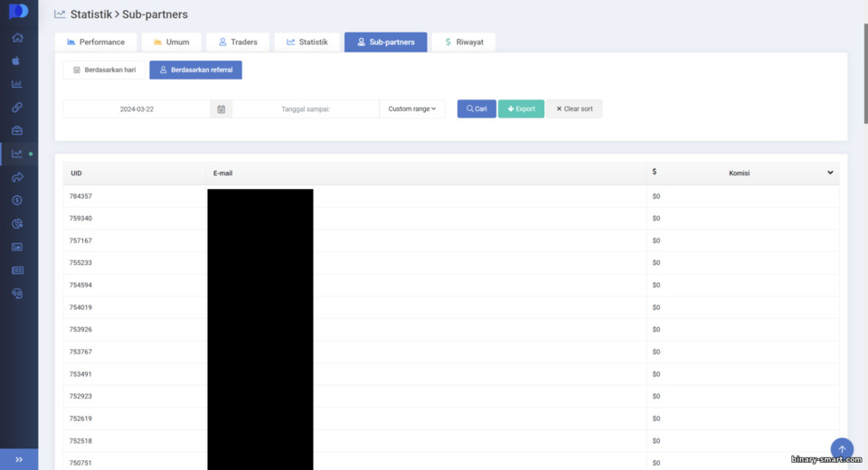This screenshot has width=868, height=470.
Task: Click the page vertical scrollbar
Action: coord(865,73)
